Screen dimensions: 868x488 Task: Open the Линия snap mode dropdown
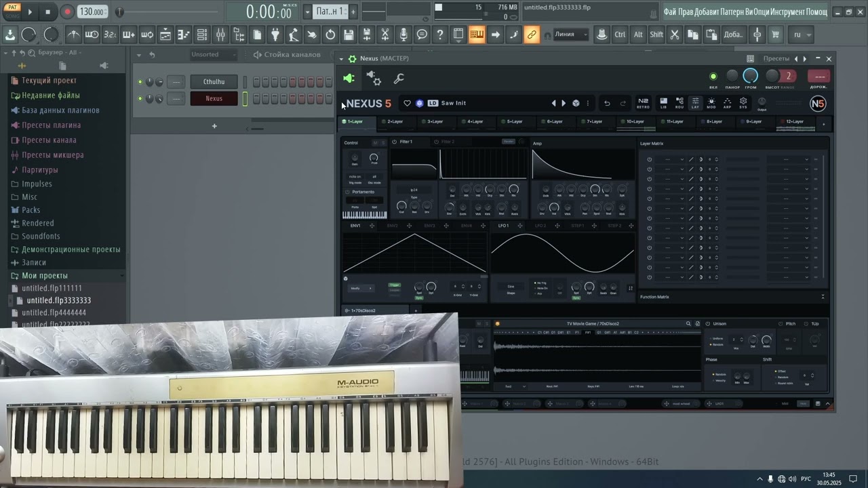coord(570,35)
